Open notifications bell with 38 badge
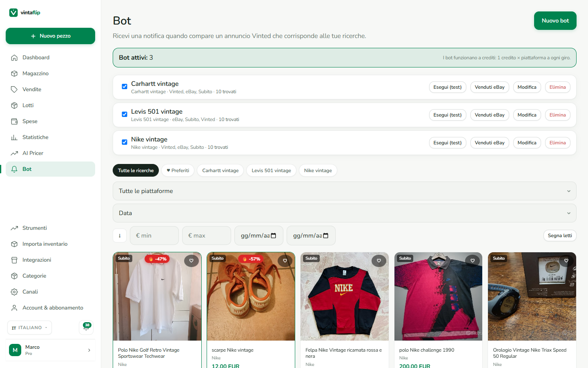 pos(86,327)
